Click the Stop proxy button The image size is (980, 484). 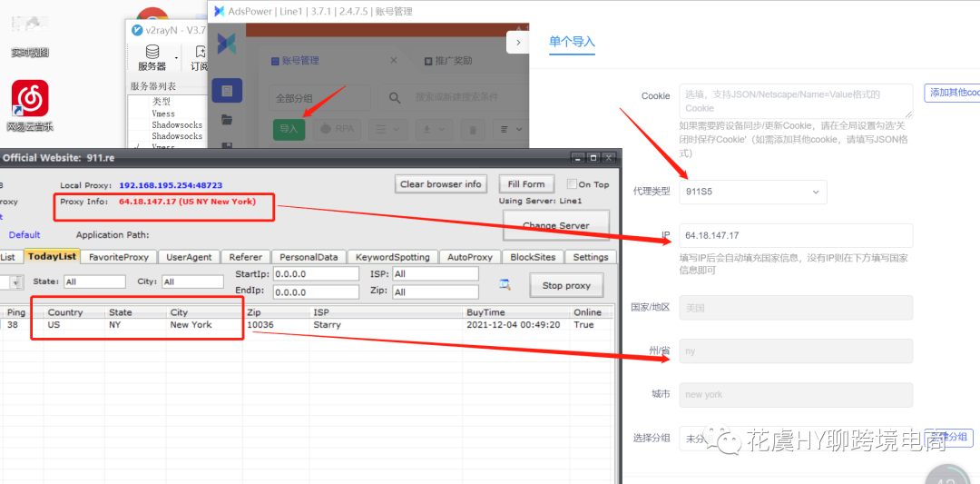pos(566,285)
